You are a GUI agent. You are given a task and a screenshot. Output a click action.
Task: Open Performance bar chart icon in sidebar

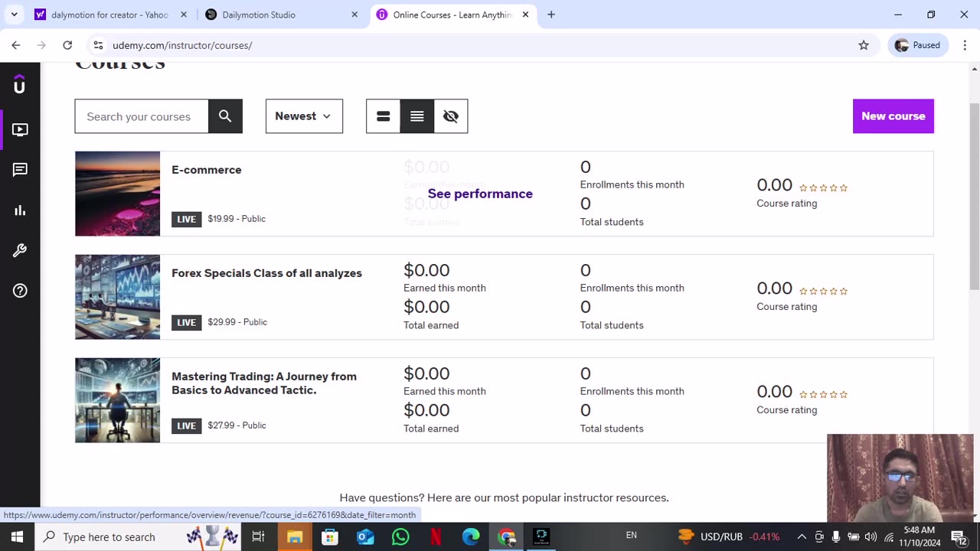pyautogui.click(x=20, y=210)
